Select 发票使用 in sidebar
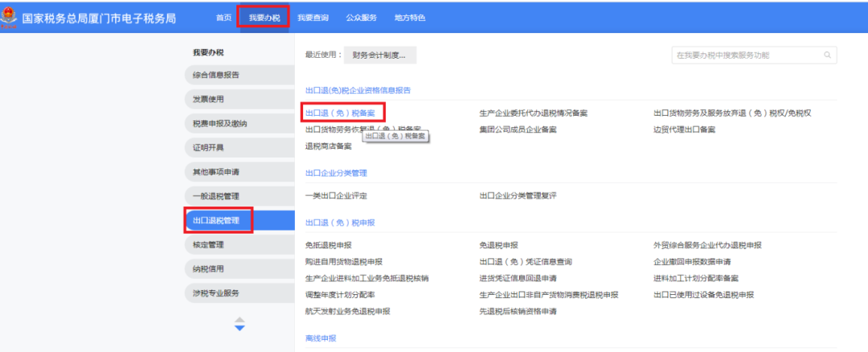868x352 pixels. (240, 99)
